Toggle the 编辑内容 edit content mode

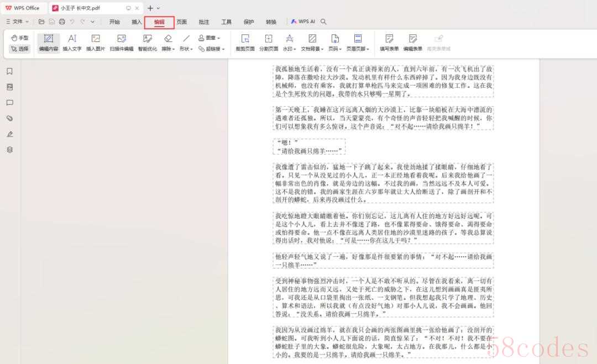tap(48, 43)
